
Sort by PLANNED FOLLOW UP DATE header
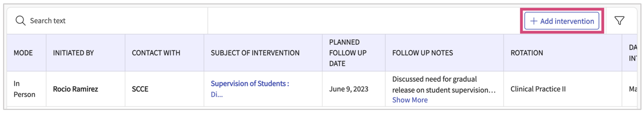(x=348, y=53)
